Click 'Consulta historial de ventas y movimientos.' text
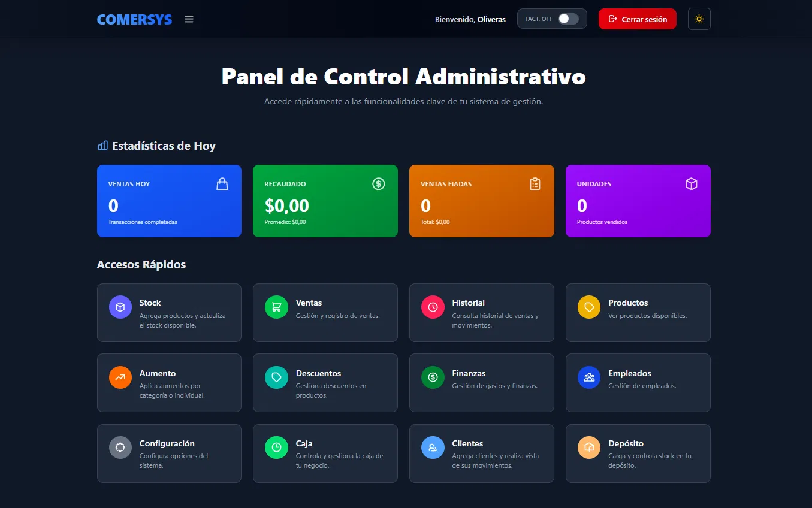 click(x=496, y=320)
